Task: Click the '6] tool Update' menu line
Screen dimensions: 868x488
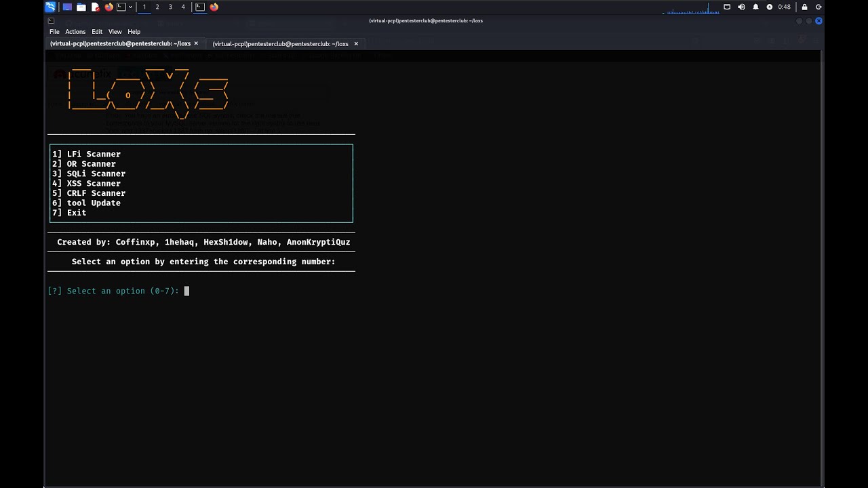Action: point(86,203)
